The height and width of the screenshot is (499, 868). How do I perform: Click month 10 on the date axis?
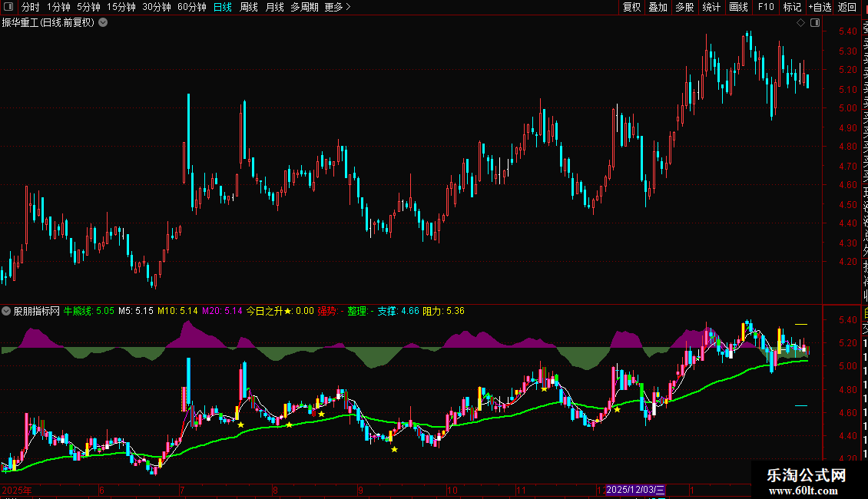point(452,490)
